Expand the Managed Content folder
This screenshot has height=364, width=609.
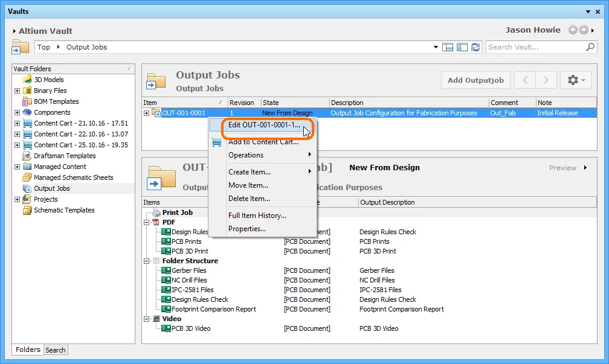point(17,167)
